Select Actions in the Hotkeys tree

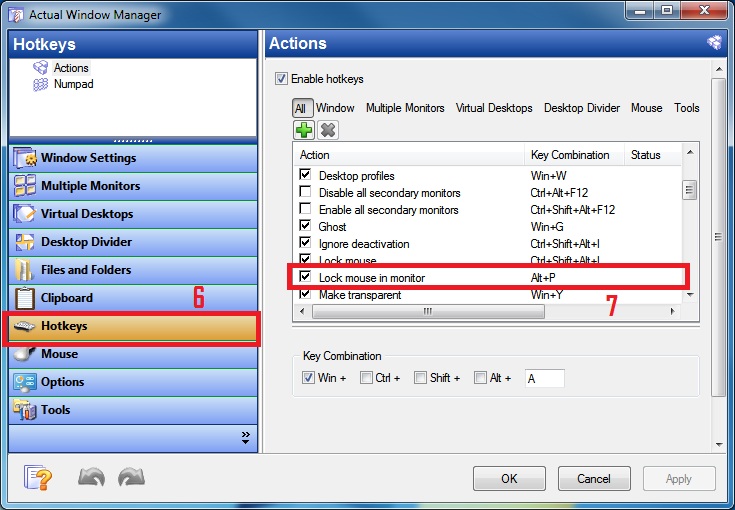tap(71, 68)
